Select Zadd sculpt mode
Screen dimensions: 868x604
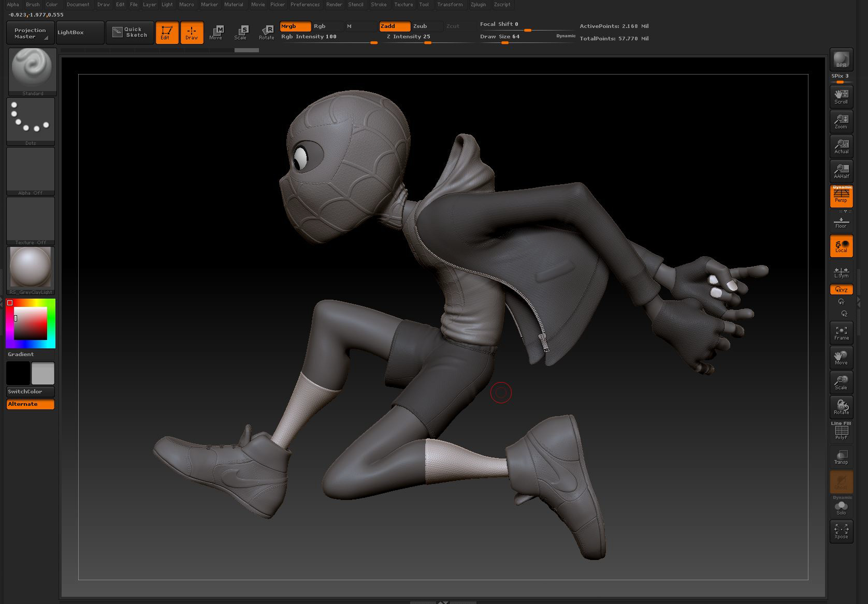(x=395, y=26)
